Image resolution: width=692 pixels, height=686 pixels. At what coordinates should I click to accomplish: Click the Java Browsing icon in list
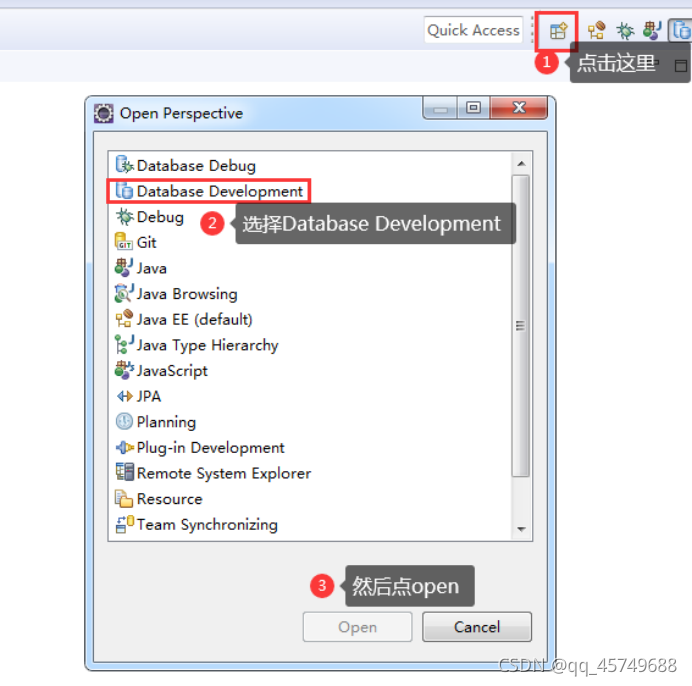point(124,293)
